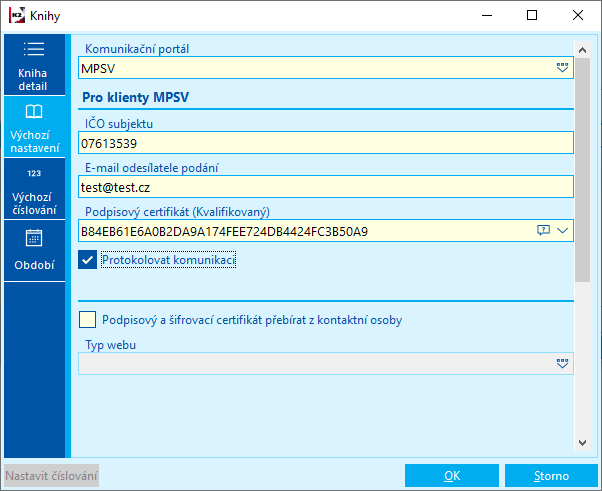
Task: Click the open book icon
Action: click(x=34, y=112)
